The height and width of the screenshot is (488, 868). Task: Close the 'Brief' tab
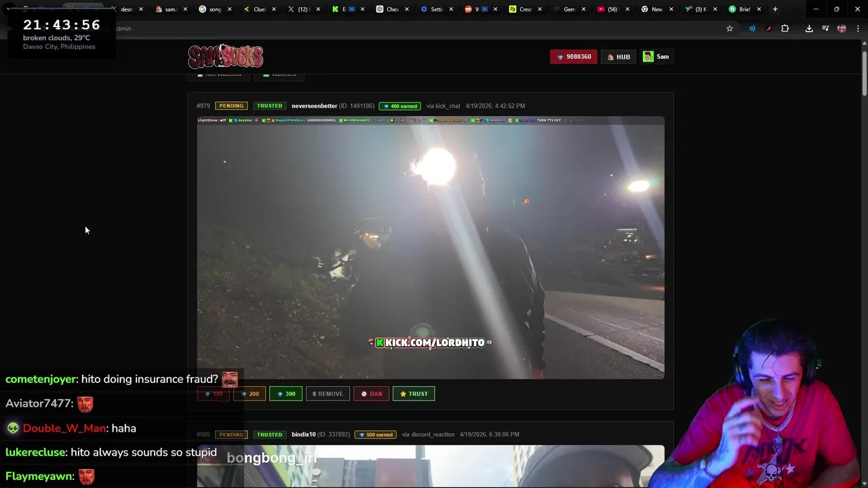[x=759, y=9]
